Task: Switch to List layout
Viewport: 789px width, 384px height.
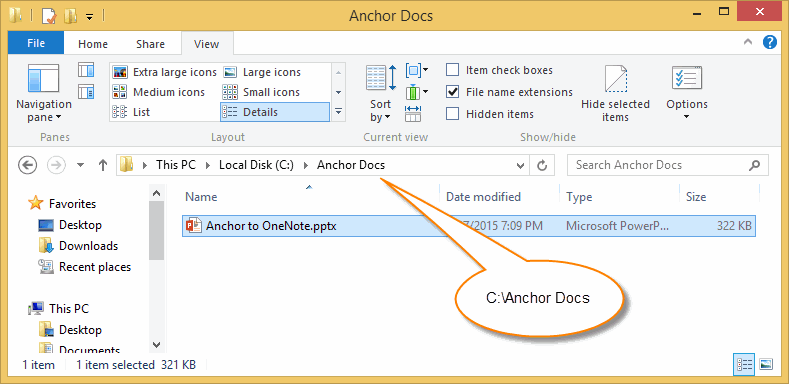Action: click(131, 112)
